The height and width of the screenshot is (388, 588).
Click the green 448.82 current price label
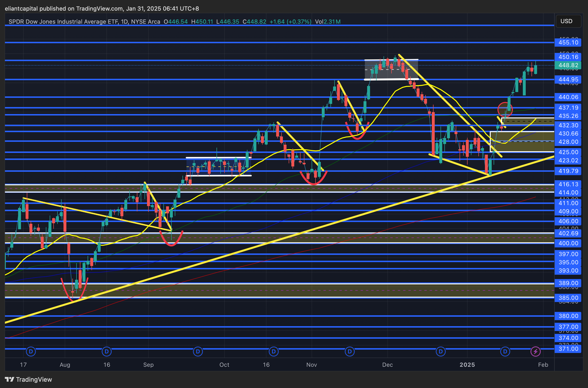point(568,65)
